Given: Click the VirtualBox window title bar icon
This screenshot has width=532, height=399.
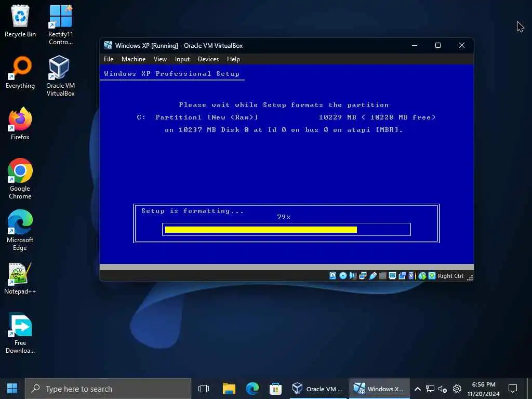Looking at the screenshot, I should (108, 45).
